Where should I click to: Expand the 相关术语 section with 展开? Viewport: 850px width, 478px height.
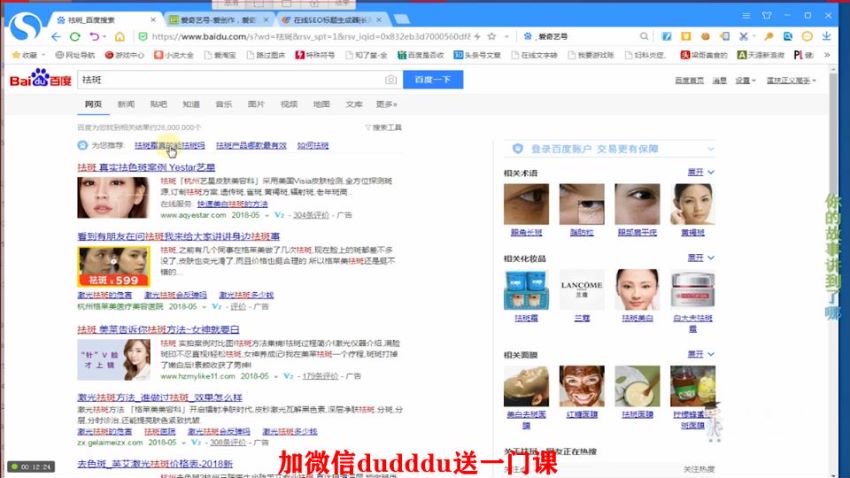coord(701,172)
